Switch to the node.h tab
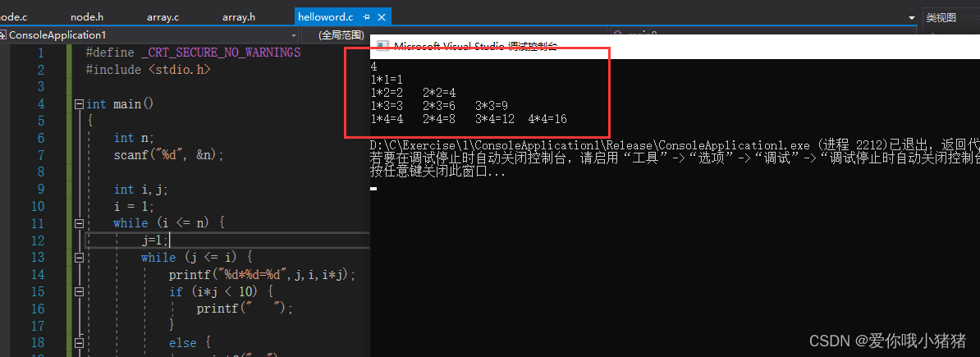 pos(85,17)
